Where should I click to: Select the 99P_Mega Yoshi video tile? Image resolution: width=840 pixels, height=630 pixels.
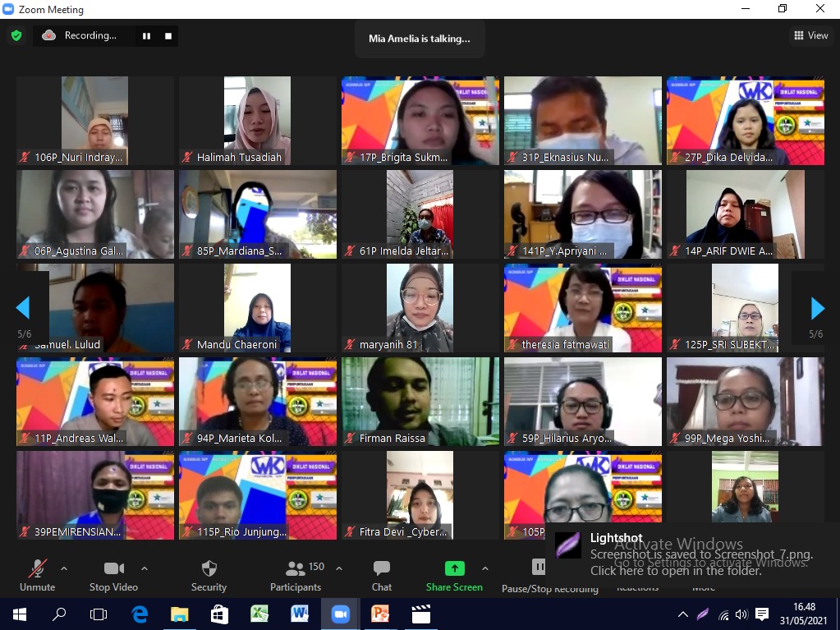coord(746,402)
